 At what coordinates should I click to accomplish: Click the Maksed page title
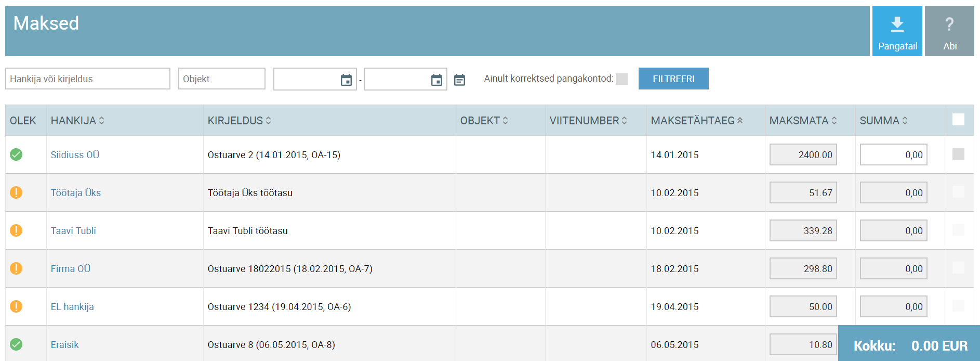(x=46, y=23)
